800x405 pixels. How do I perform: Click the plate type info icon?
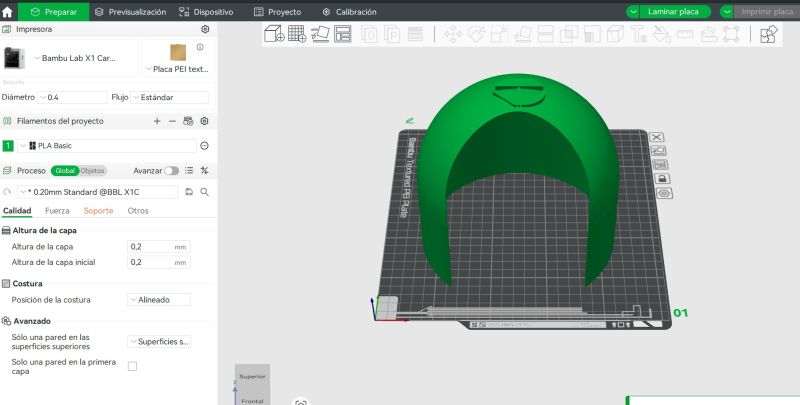point(200,47)
